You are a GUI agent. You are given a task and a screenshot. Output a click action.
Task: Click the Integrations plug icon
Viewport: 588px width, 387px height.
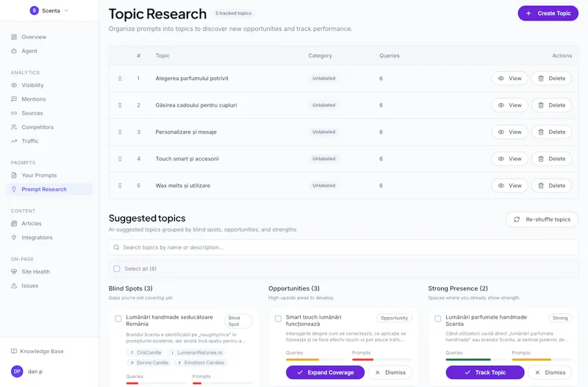(x=14, y=237)
